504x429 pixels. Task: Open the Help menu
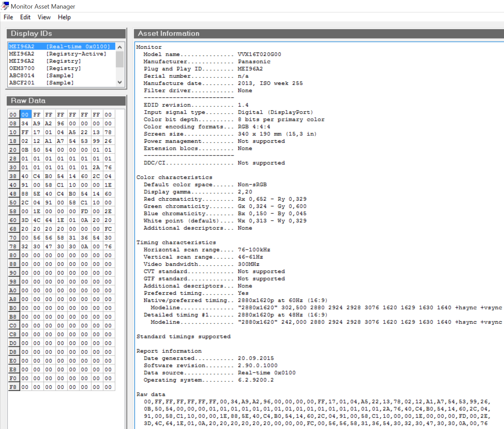[64, 17]
